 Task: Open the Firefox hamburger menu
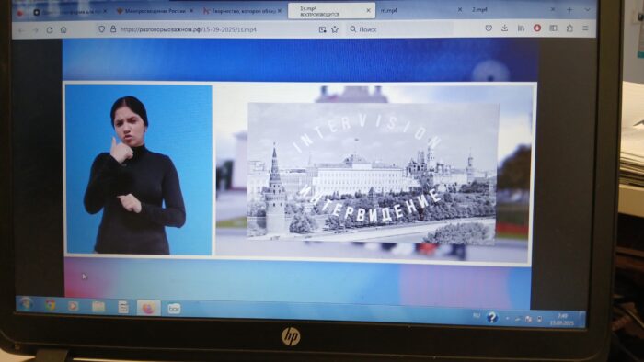coord(585,28)
